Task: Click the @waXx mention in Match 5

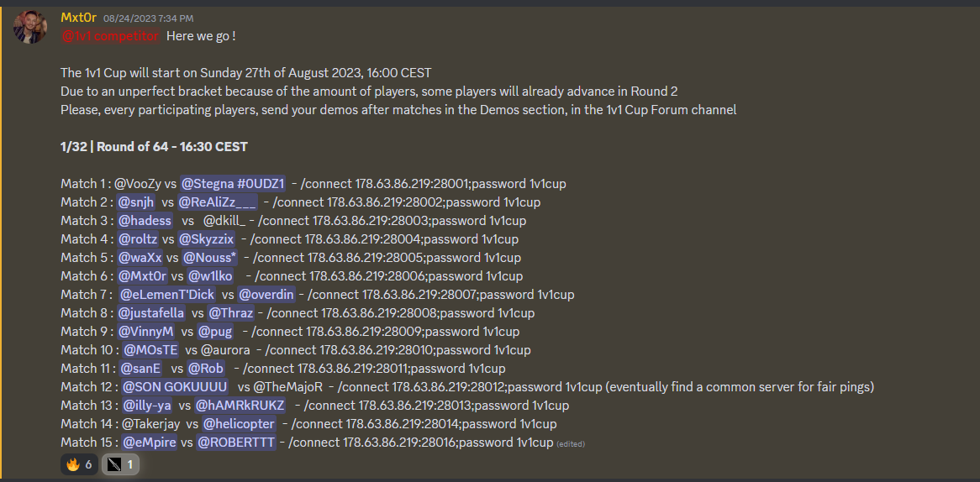Action: [x=139, y=257]
